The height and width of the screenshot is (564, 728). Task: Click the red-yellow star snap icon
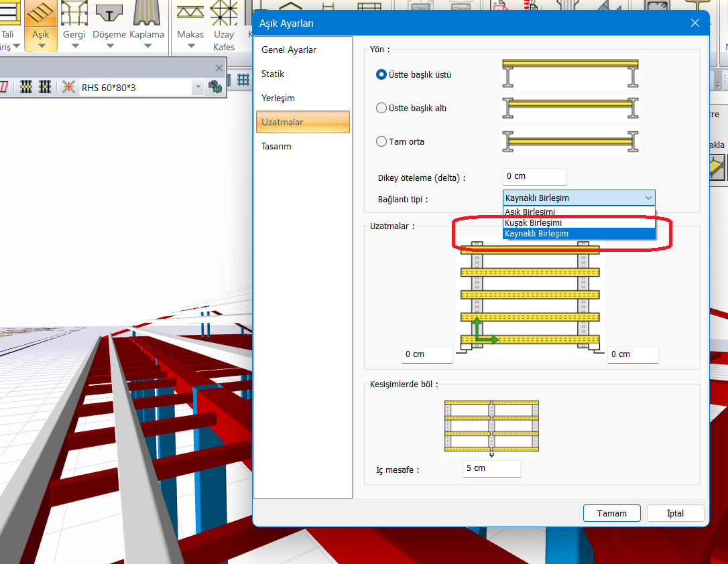[69, 86]
